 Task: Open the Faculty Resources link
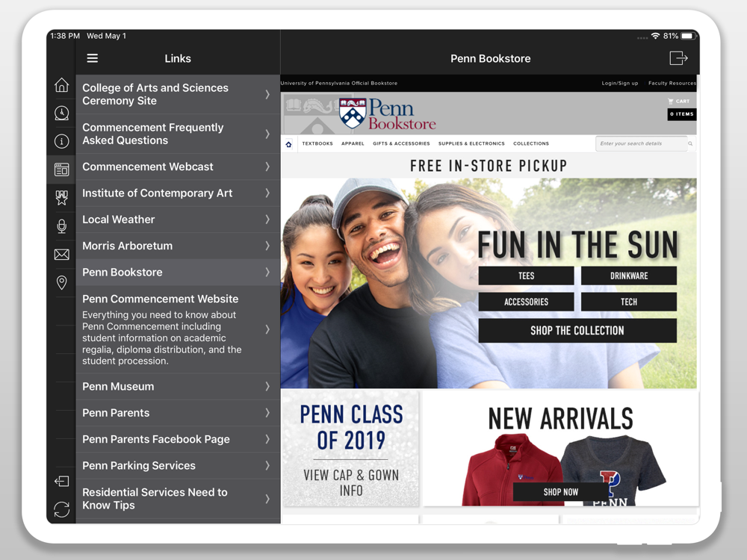point(672,83)
